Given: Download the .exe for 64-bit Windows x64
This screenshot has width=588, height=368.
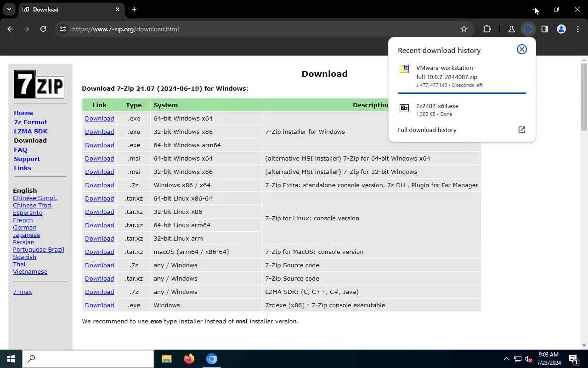Looking at the screenshot, I should (x=99, y=118).
